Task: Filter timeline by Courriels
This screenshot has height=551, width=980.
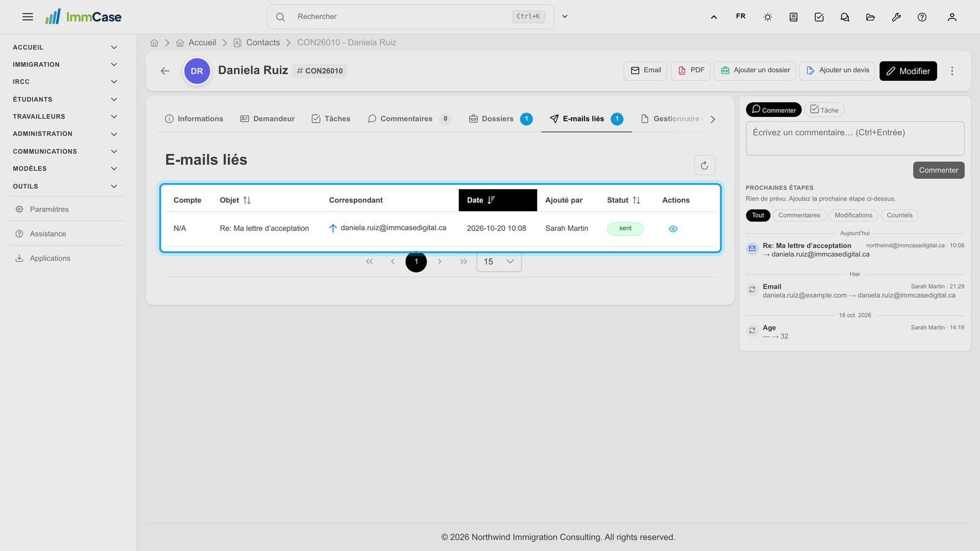Action: (899, 216)
